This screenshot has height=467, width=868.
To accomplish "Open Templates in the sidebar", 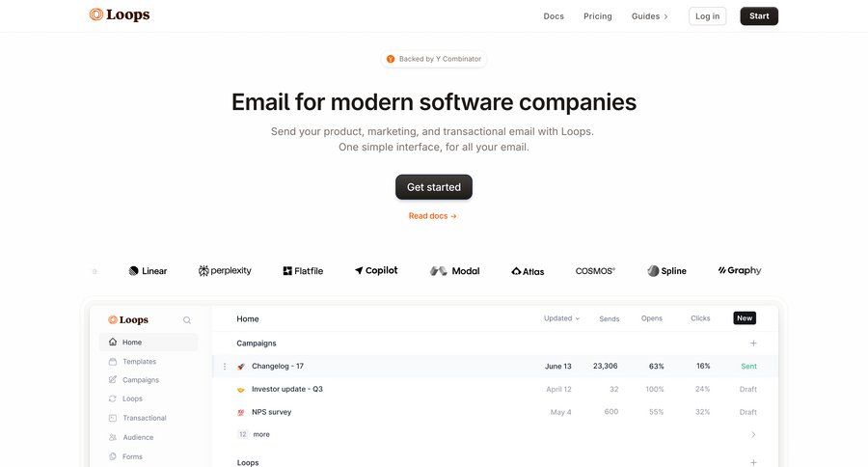I will click(x=139, y=362).
